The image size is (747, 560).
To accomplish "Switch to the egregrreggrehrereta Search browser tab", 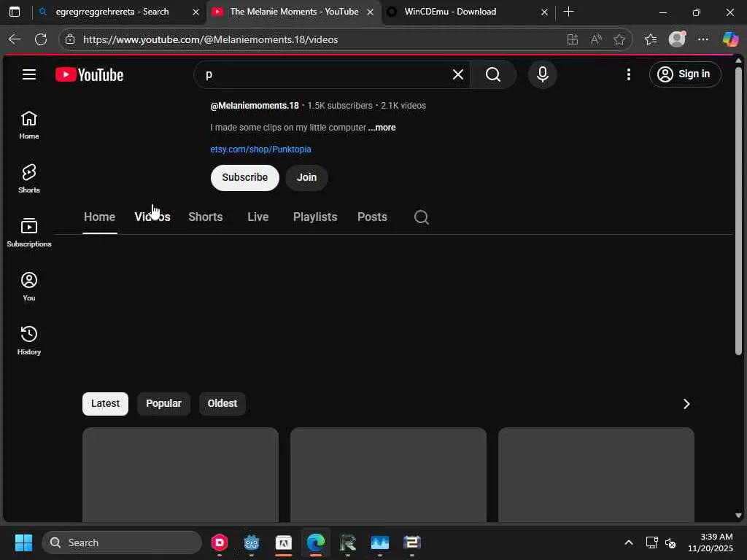I will pyautogui.click(x=112, y=12).
